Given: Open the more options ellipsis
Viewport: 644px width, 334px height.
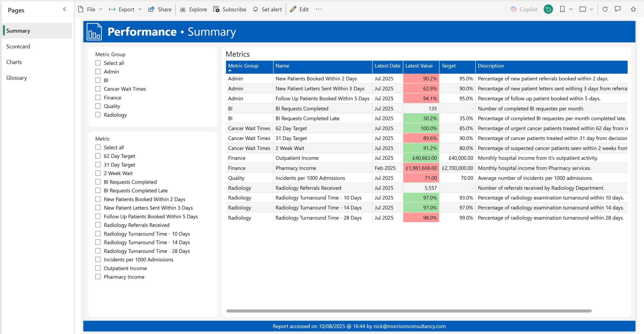Looking at the screenshot, I should [x=319, y=9].
